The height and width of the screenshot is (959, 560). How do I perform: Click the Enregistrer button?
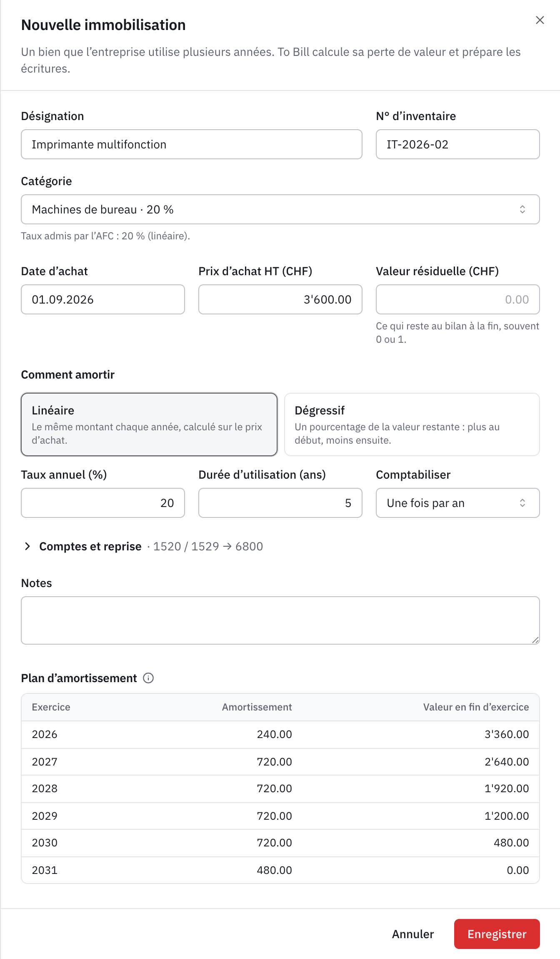(497, 934)
